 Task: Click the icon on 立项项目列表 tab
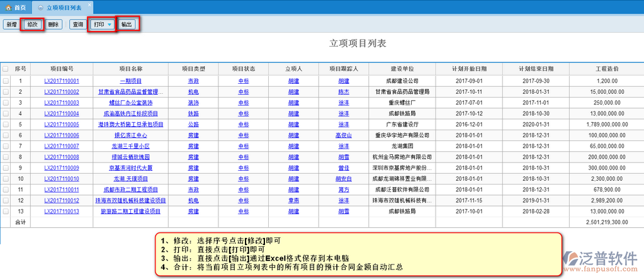41,8
